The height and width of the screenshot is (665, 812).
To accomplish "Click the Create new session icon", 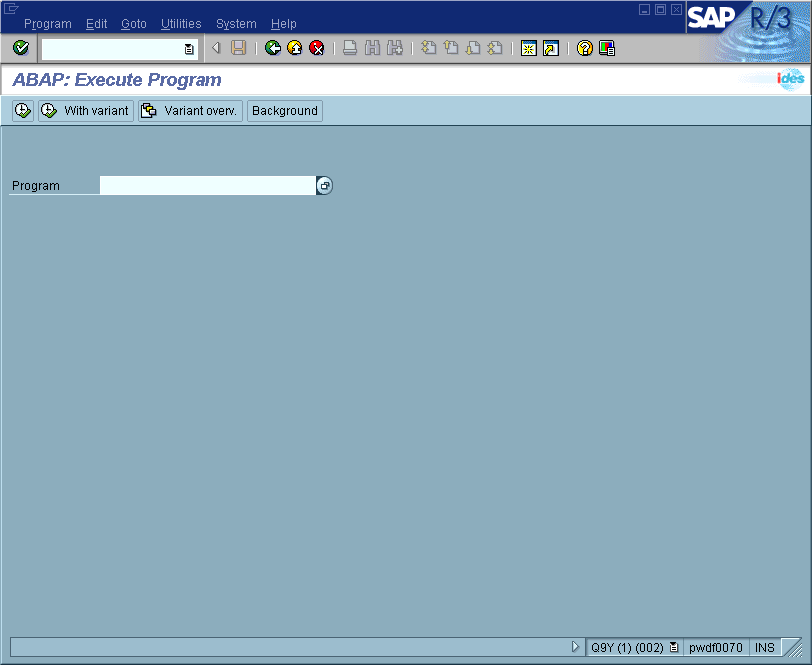I will click(x=529, y=48).
